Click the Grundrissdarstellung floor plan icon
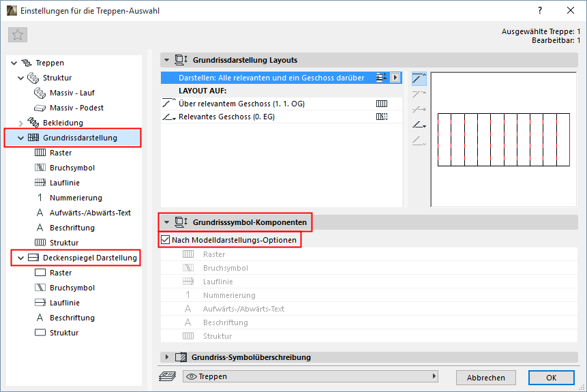The width and height of the screenshot is (587, 392). click(x=33, y=138)
